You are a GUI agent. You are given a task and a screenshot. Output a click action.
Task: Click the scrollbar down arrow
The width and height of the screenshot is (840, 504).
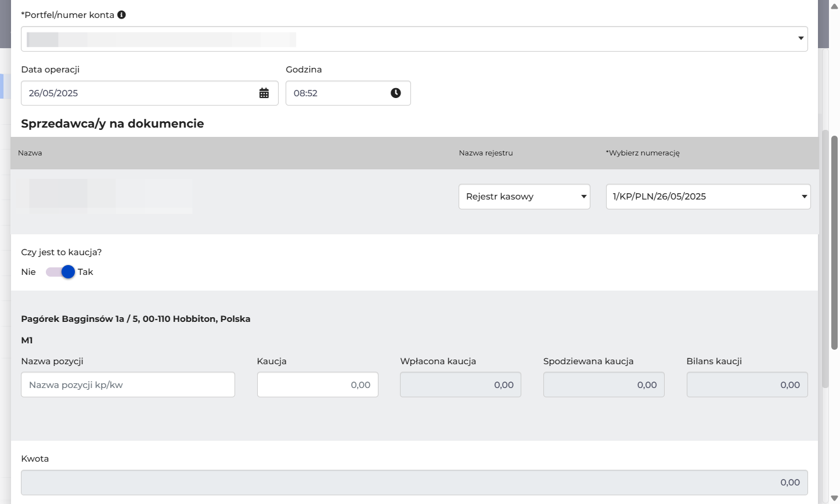click(835, 498)
